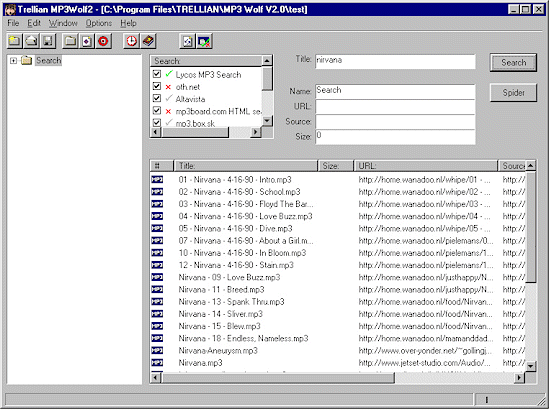This screenshot has height=410, width=550.
Task: Click the MP3 icon beside Dive.mp3
Action: click(157, 228)
